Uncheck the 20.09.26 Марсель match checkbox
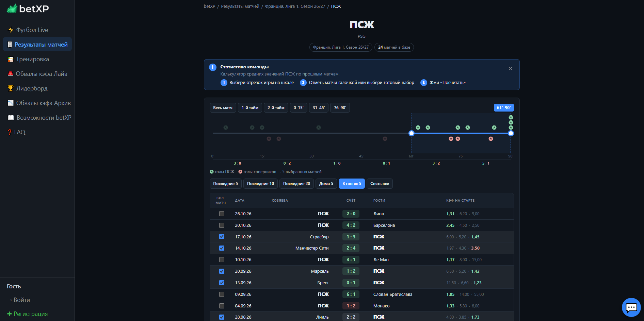 [x=222, y=271]
